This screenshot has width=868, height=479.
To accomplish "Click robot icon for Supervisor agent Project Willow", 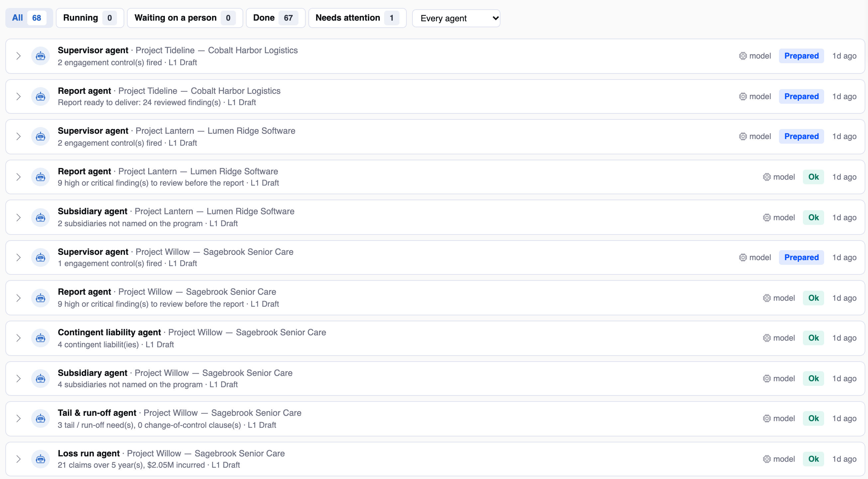I will pos(41,258).
